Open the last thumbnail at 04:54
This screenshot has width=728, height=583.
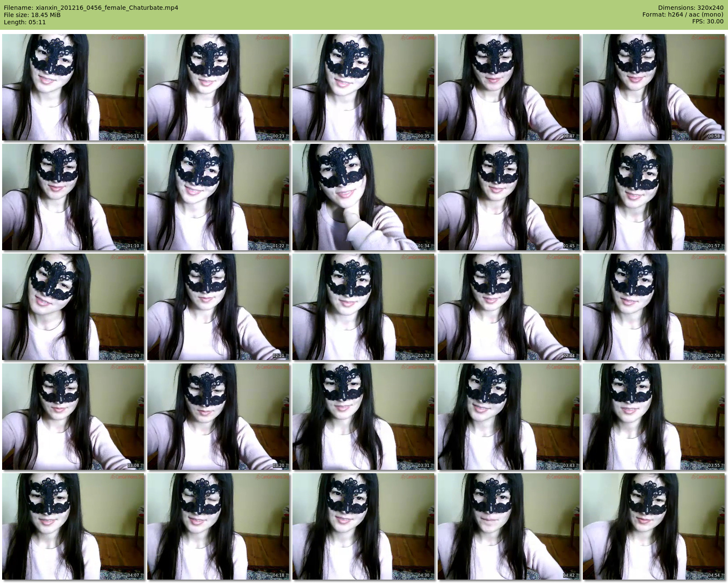653,526
